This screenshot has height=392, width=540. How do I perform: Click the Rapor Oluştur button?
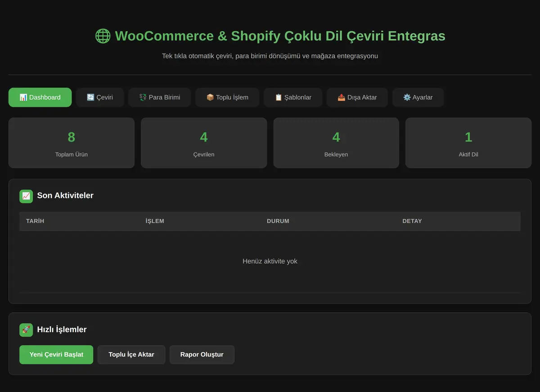click(202, 355)
